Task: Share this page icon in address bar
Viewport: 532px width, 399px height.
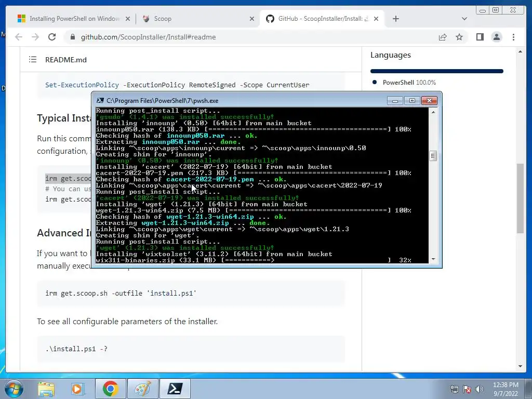Action: 443,37
